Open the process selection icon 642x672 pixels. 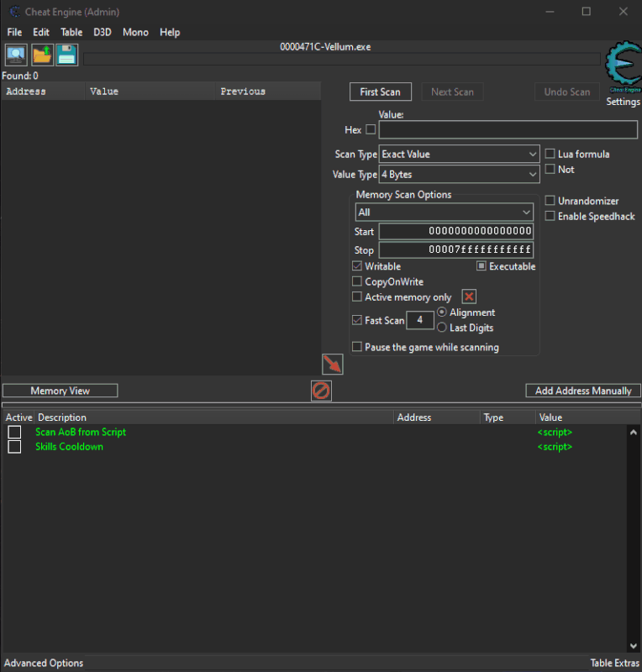coord(16,55)
